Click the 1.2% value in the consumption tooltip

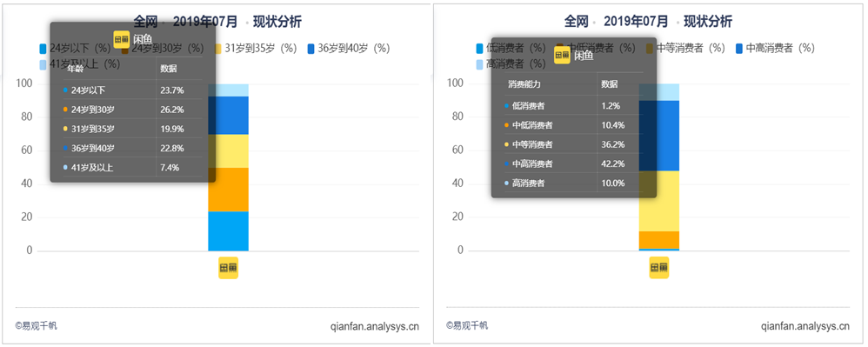pos(611,105)
